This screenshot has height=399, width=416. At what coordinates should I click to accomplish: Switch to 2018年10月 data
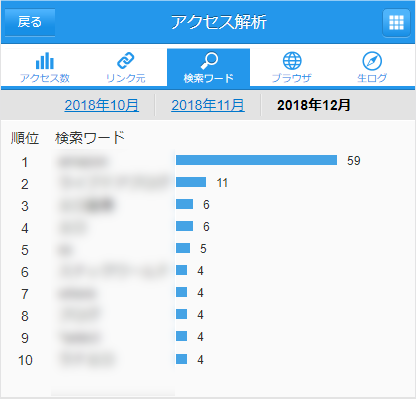102,105
